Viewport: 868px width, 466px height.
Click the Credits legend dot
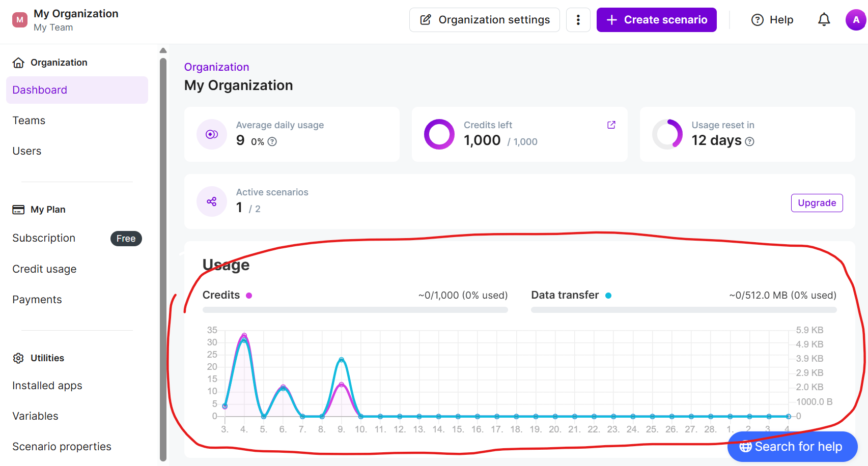(x=249, y=296)
